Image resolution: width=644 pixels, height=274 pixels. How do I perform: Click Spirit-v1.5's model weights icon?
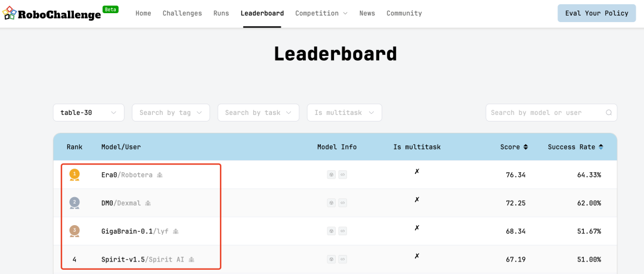click(x=331, y=259)
